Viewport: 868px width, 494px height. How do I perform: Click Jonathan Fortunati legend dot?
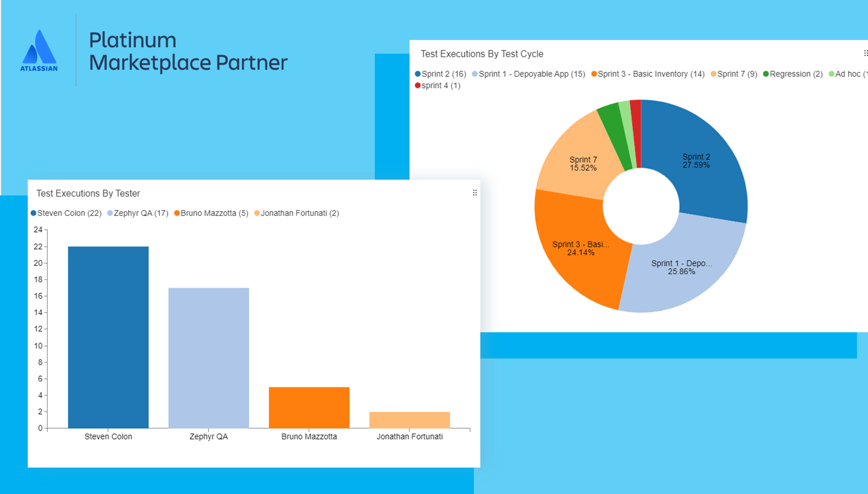click(257, 213)
